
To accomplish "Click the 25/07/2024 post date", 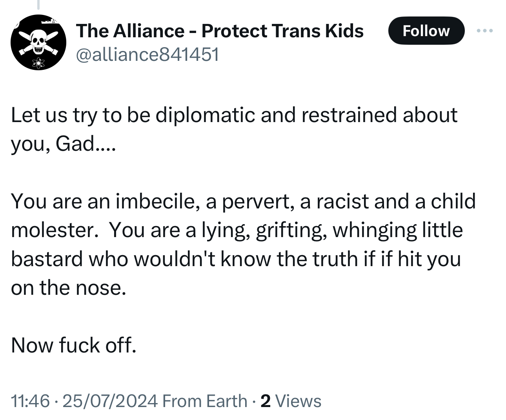I will [110, 401].
